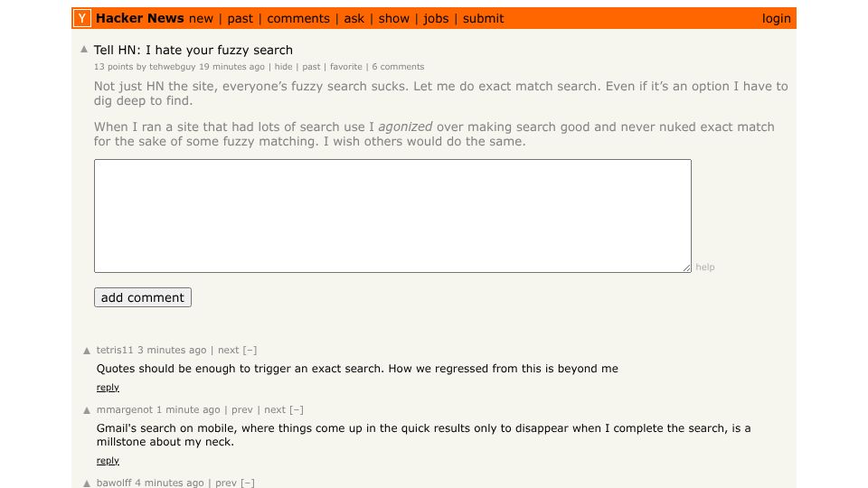The image size is (868, 488).
Task: Upvote the comment by tetris11
Action: coord(87,351)
